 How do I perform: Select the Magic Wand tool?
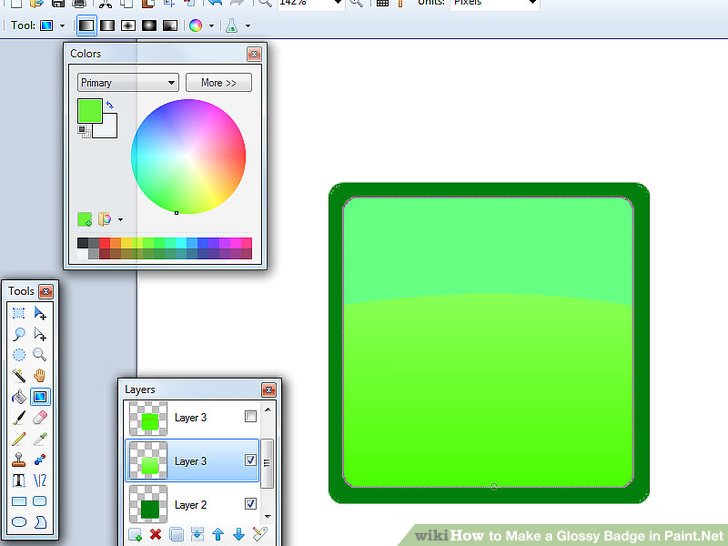(x=19, y=376)
